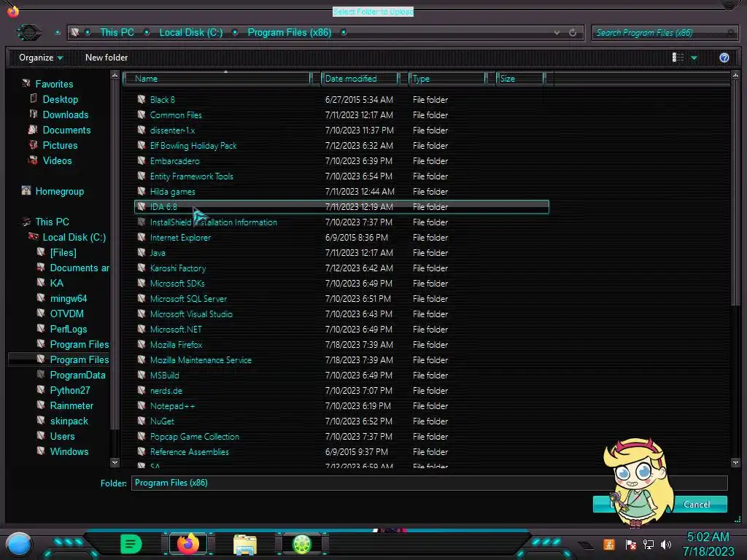Click the Black 8 folder icon

(142, 99)
